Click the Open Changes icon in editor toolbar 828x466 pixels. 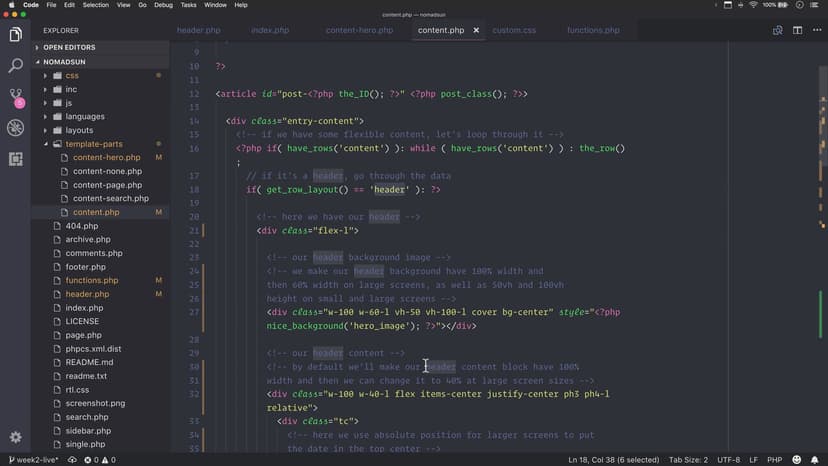point(777,30)
